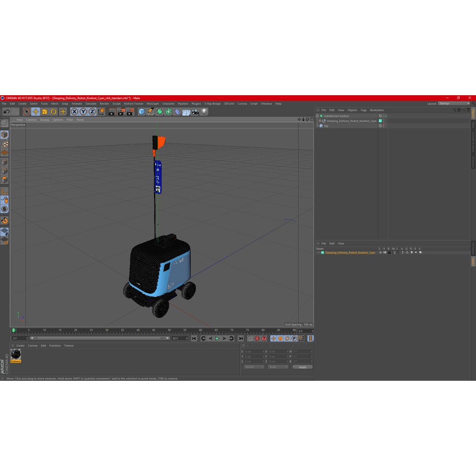Open the Deformer objects icon
Image resolution: width=476 pixels, height=476 pixels.
[177, 112]
